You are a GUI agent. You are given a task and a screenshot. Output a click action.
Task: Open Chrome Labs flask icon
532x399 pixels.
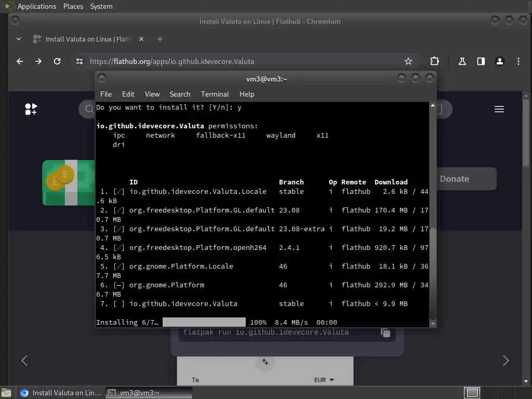[x=462, y=61]
